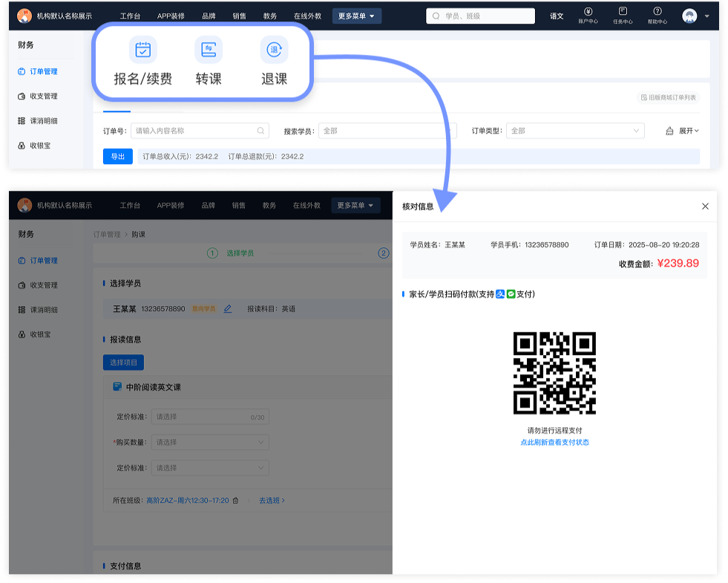Click the edit pencil beside student 王某某
728x583 pixels.
tap(228, 309)
